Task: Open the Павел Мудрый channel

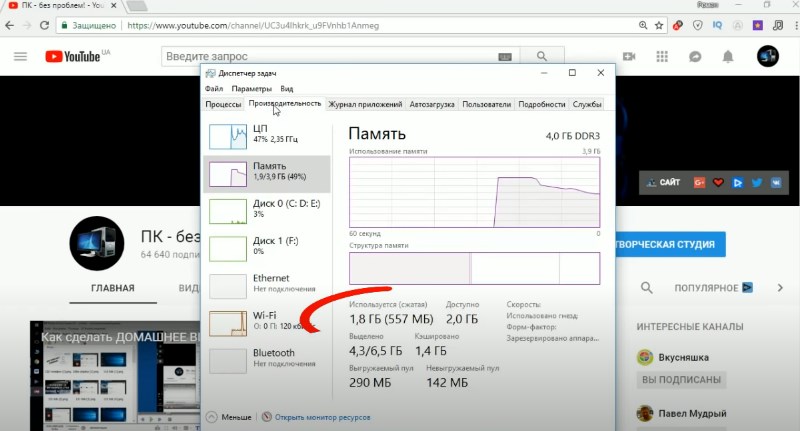Action: (x=692, y=413)
